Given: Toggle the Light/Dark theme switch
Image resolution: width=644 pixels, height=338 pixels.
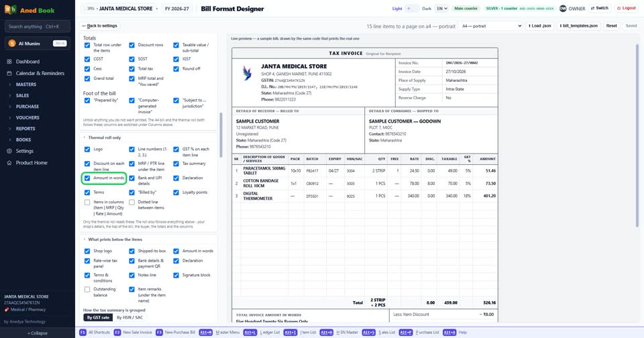Looking at the screenshot, I should coord(412,8).
